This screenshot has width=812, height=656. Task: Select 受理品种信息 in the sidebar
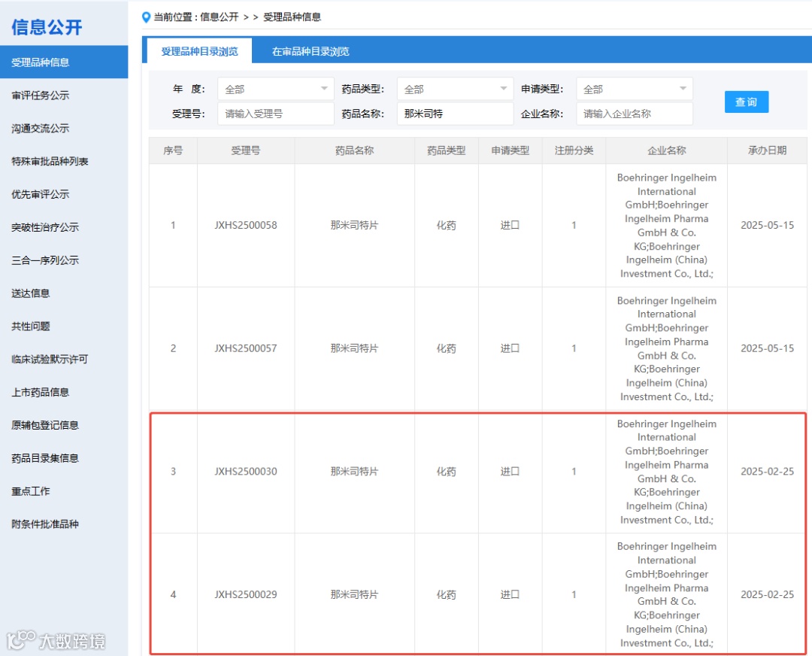pyautogui.click(x=64, y=62)
